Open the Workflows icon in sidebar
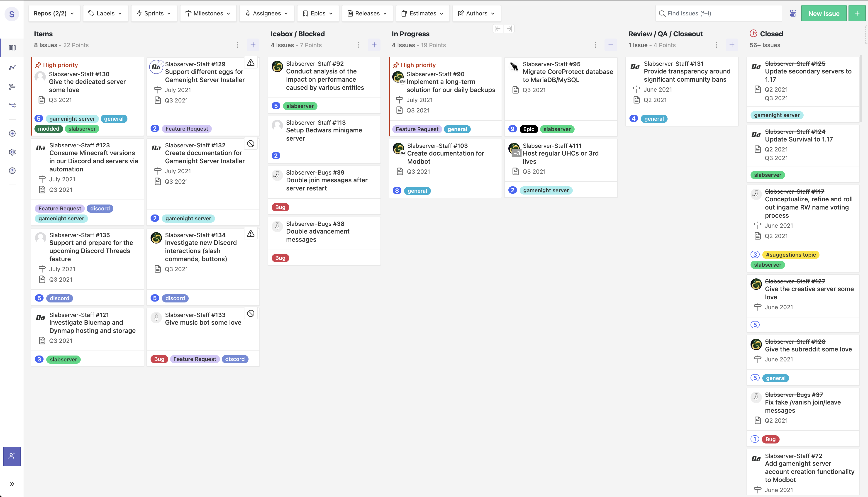This screenshot has width=868, height=497. 12,105
